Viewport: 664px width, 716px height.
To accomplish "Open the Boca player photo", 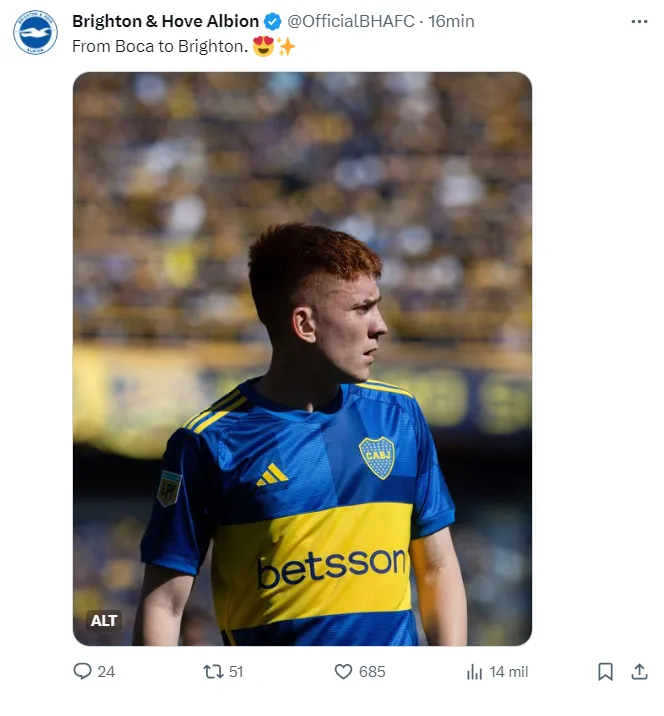I will 302,358.
